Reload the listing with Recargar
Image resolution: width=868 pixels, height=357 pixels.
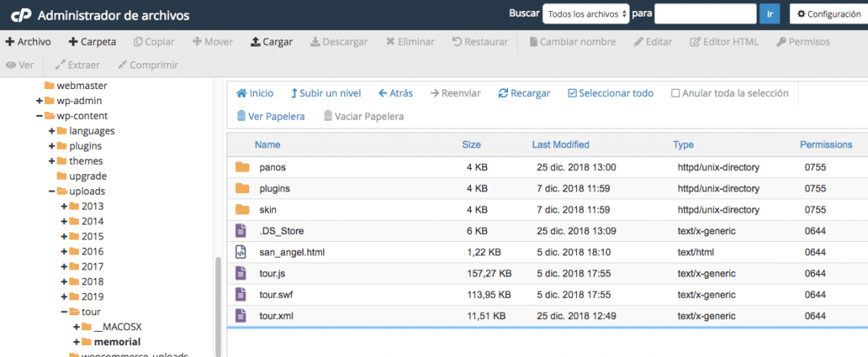click(x=524, y=94)
